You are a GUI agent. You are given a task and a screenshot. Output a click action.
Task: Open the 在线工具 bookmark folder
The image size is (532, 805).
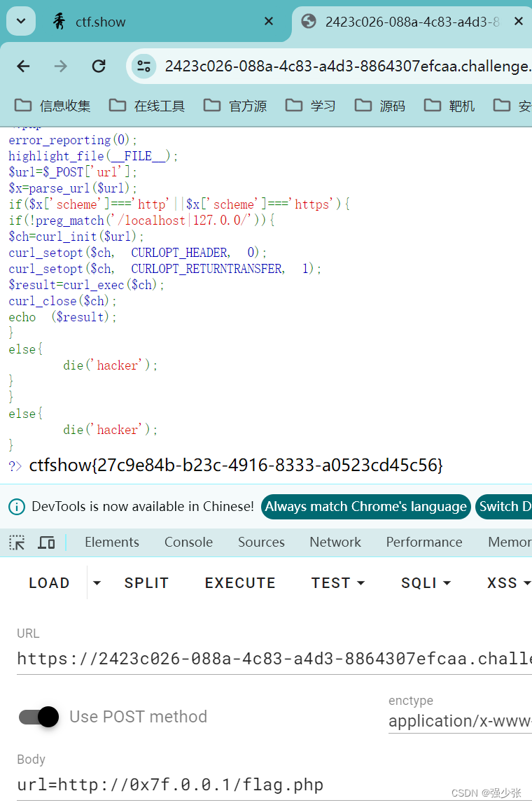147,106
